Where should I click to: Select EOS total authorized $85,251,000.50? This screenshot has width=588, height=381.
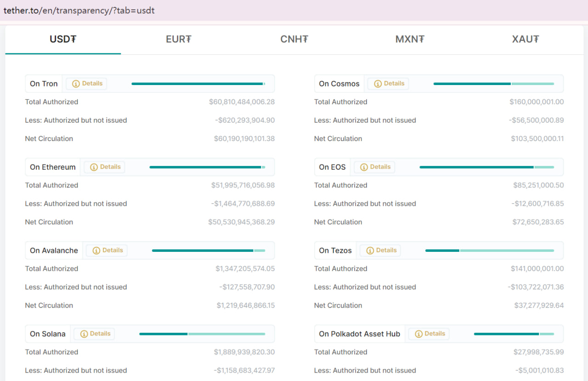click(x=538, y=185)
